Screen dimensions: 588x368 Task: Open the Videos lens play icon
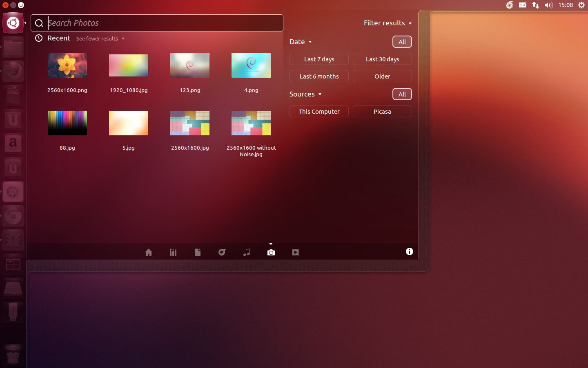(x=296, y=252)
